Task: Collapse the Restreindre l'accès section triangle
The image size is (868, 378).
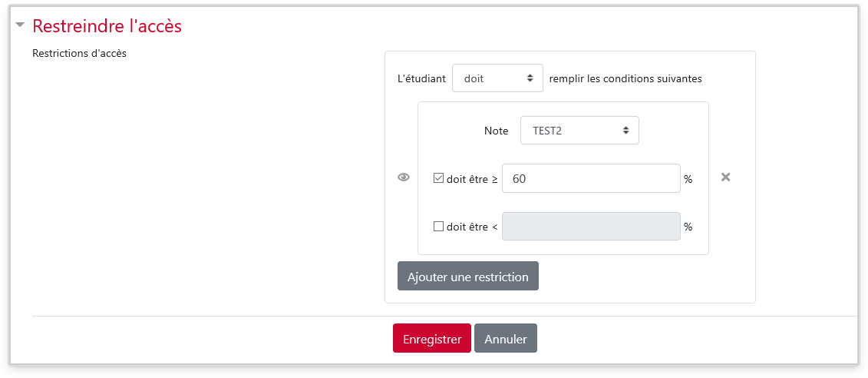Action: (x=21, y=25)
